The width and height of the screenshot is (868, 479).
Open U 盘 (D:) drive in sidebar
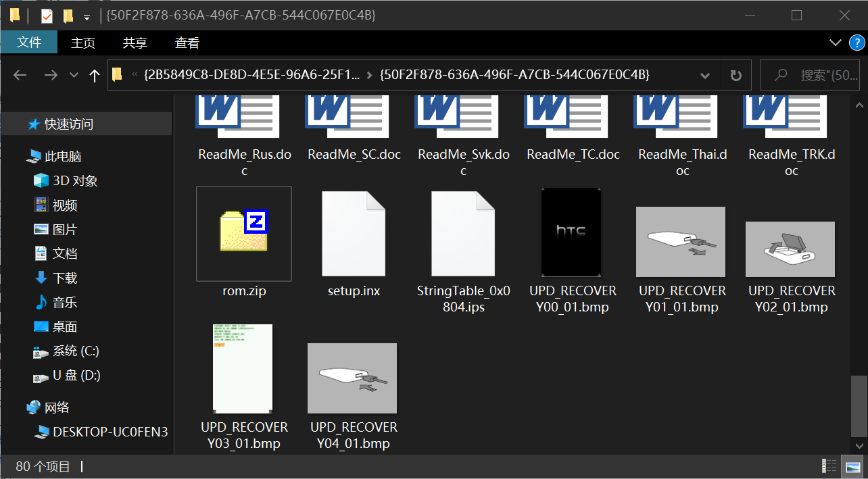point(76,375)
